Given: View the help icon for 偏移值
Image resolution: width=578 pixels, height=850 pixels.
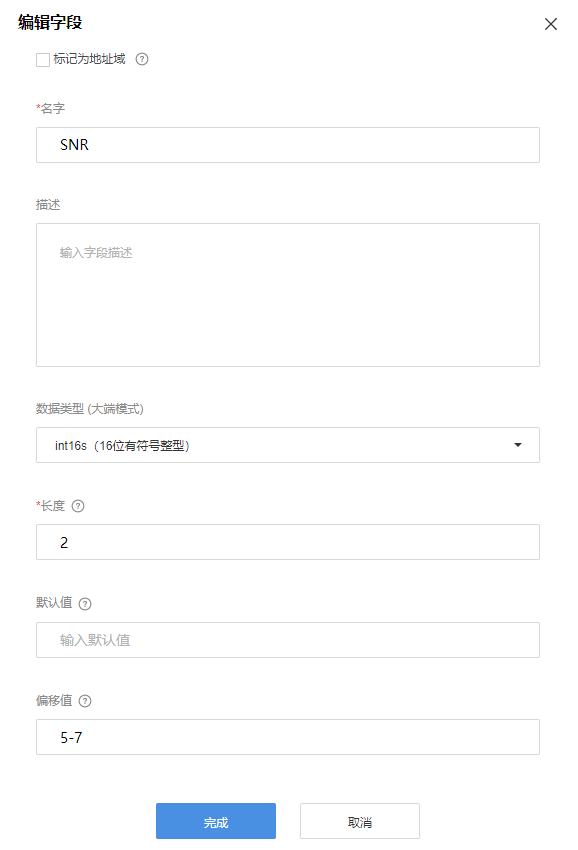Looking at the screenshot, I should pos(85,701).
